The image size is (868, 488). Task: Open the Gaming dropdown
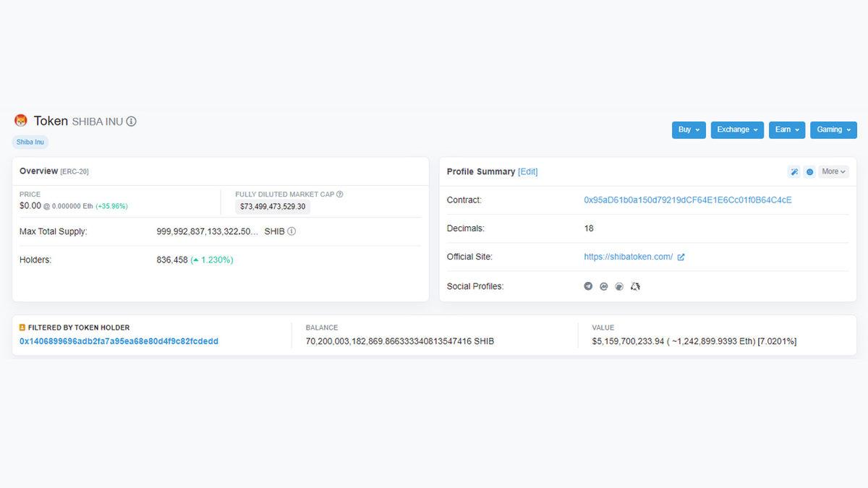pos(833,130)
